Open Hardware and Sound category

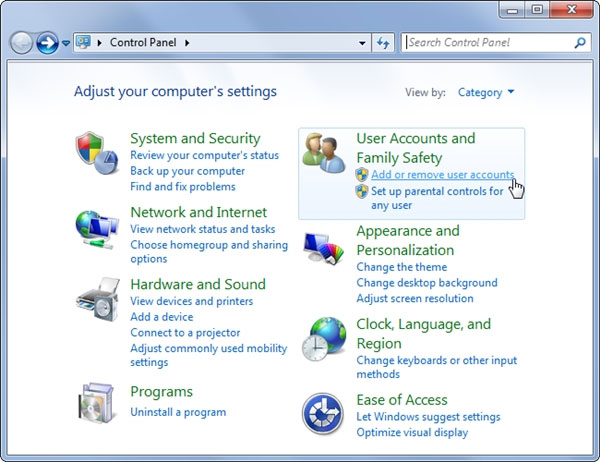198,284
